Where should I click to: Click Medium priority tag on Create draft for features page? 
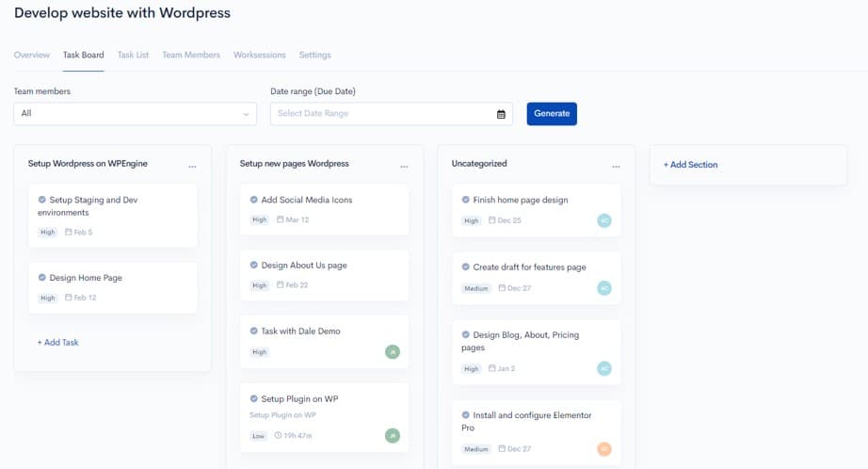[x=476, y=288]
